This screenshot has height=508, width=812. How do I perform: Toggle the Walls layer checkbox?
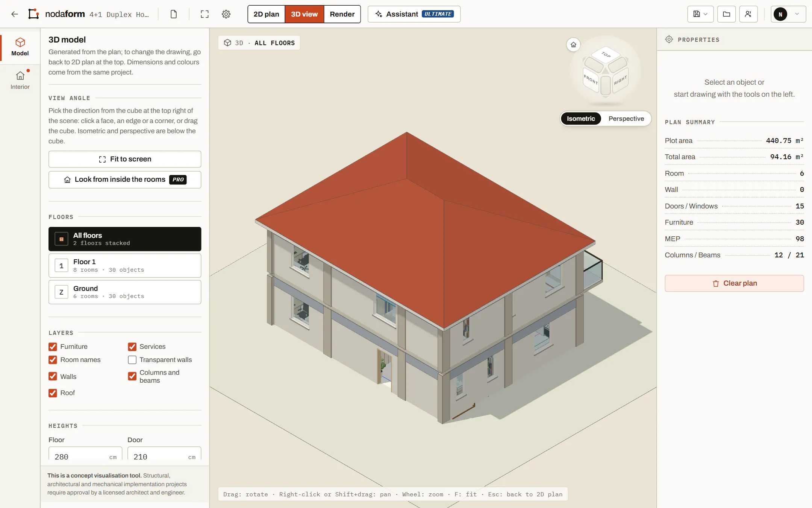coord(53,376)
